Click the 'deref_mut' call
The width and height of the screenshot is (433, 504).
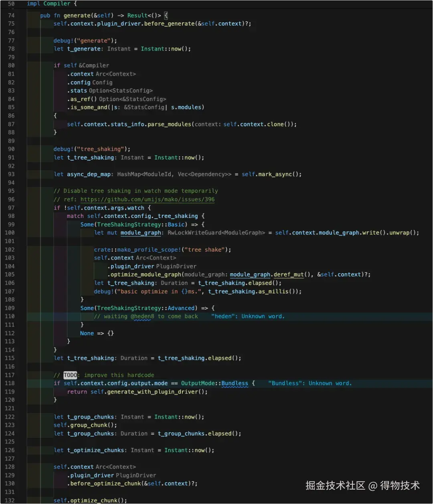tap(289, 274)
